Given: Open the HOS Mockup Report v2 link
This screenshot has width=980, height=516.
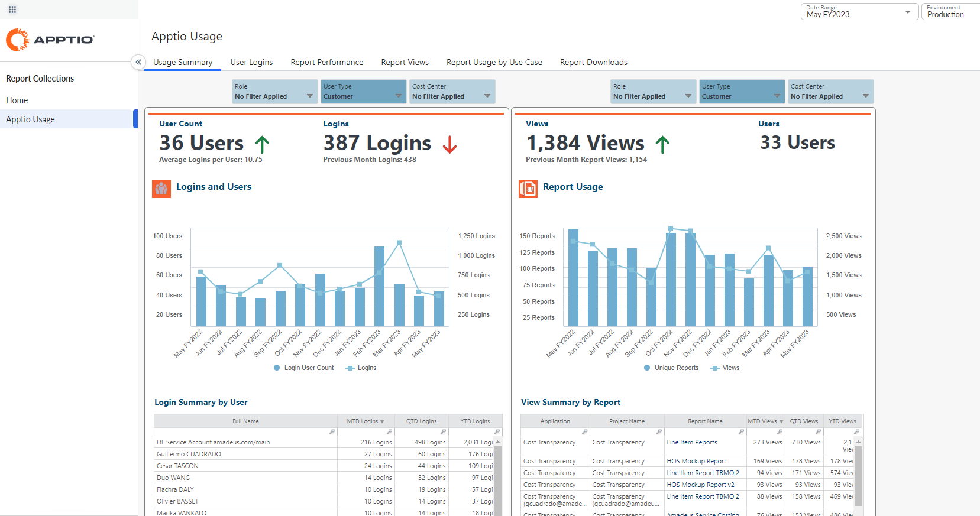Looking at the screenshot, I should click(701, 485).
